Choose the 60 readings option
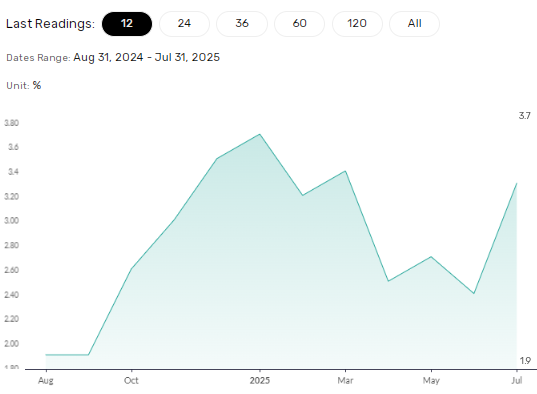The image size is (537, 394). [x=299, y=24]
